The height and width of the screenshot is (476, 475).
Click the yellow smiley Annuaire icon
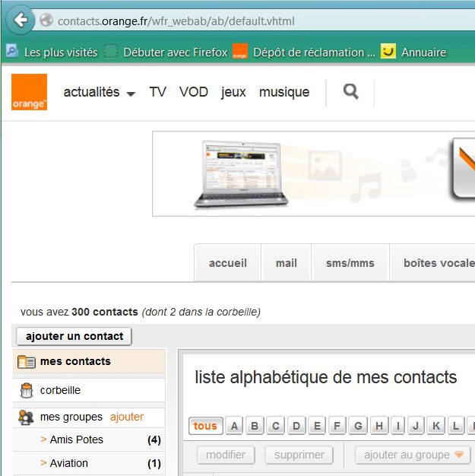[388, 51]
